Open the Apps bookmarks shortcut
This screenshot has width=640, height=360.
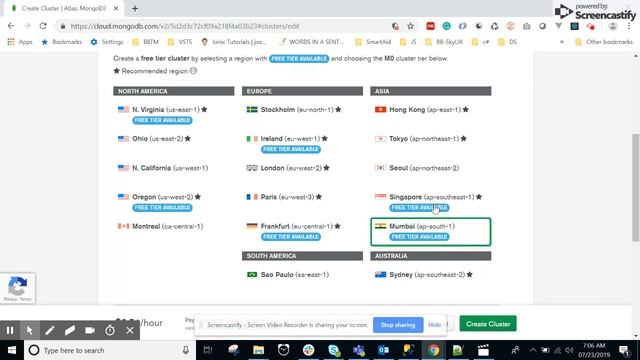coord(20,42)
